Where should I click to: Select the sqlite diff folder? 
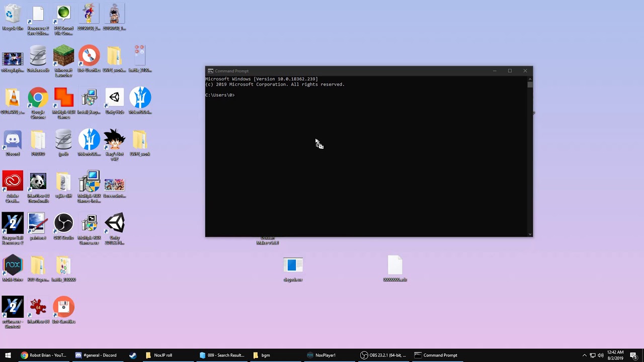point(63,185)
